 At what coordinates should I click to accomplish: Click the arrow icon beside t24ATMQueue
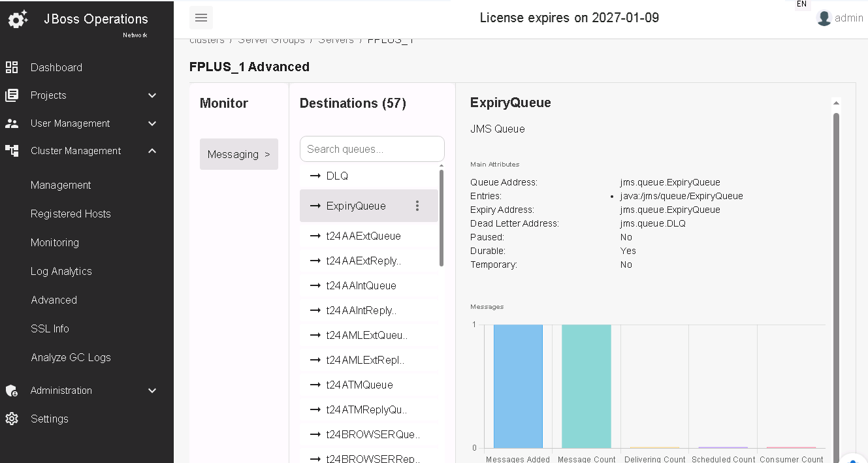[x=315, y=385]
